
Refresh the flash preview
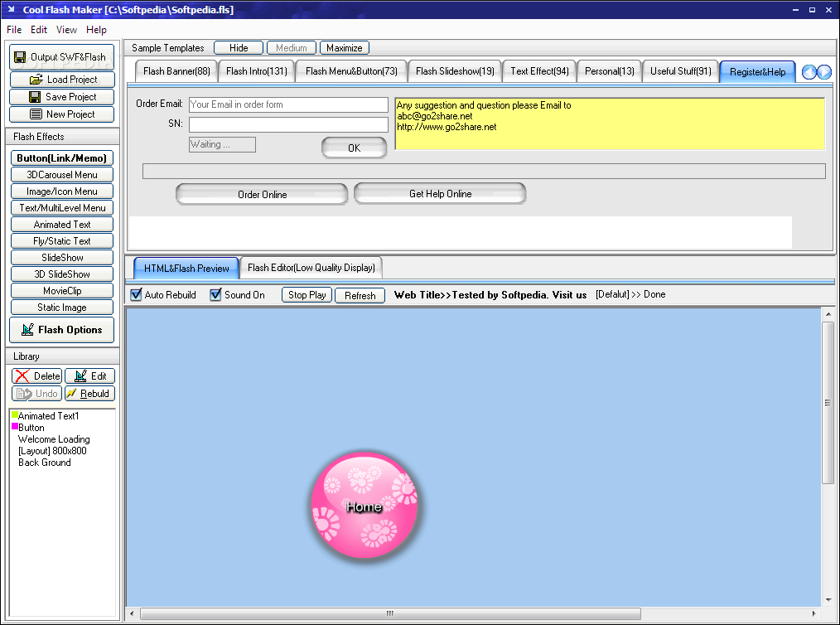pyautogui.click(x=360, y=295)
